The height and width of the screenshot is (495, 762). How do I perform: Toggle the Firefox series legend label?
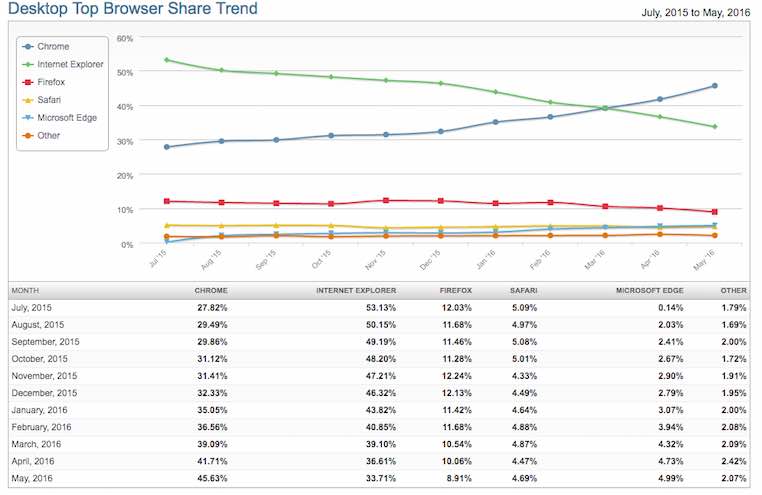tap(52, 82)
